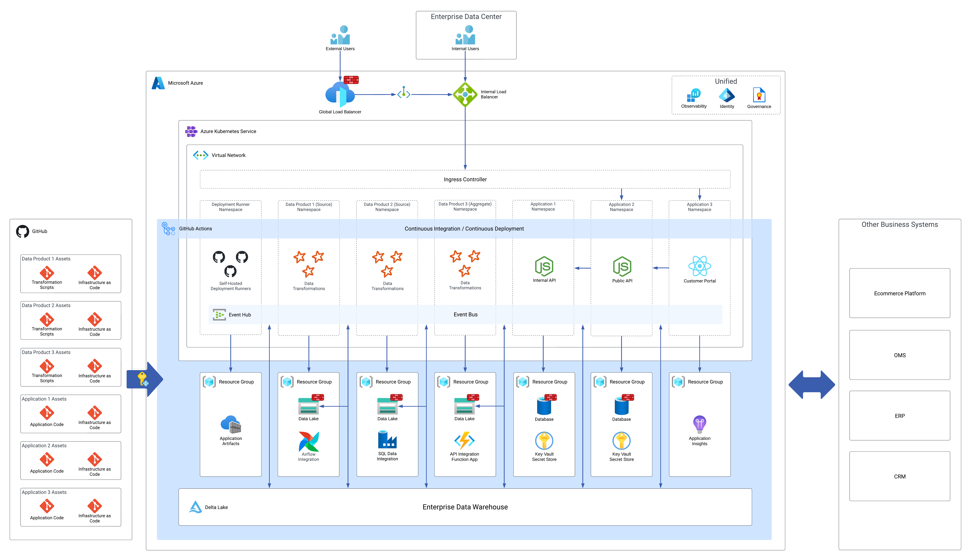Select Application 1 Assets Application Code icon
This screenshot has width=971, height=560.
click(x=47, y=413)
